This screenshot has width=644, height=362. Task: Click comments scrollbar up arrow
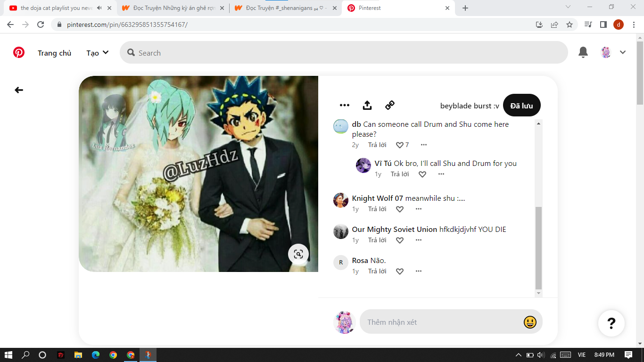coord(539,123)
